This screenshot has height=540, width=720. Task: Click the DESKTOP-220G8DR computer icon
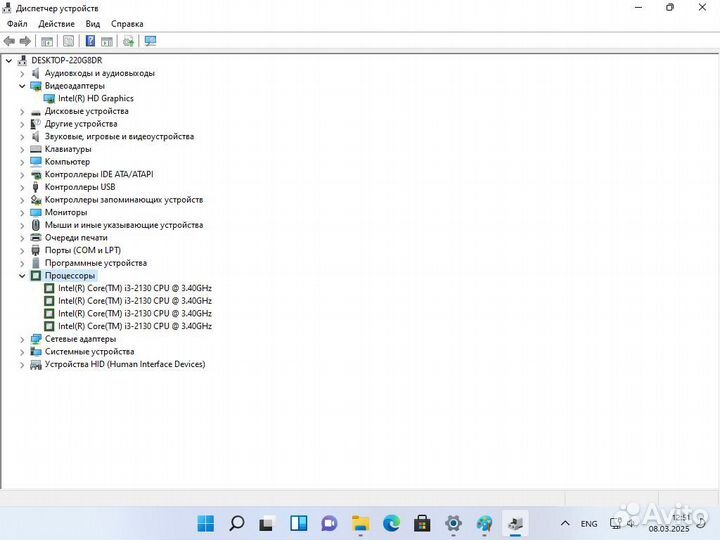(x=22, y=61)
